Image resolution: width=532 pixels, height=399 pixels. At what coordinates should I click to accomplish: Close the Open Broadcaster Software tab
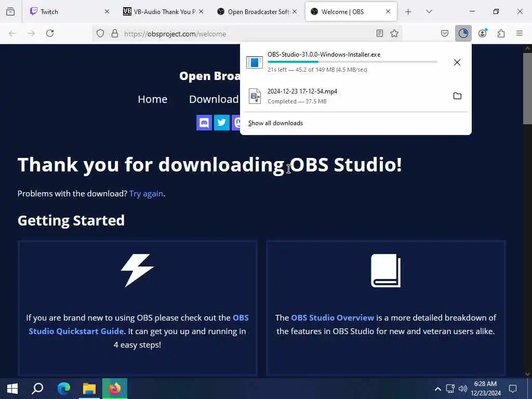tap(295, 11)
